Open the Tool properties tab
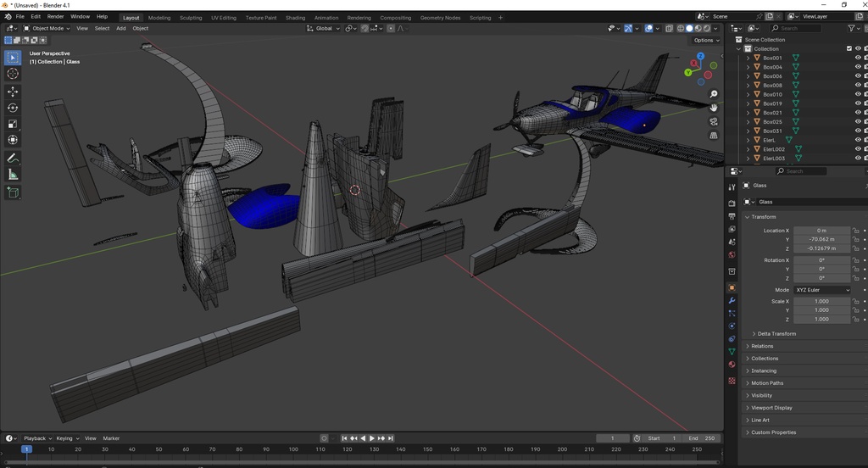Image resolution: width=868 pixels, height=468 pixels. [732, 187]
